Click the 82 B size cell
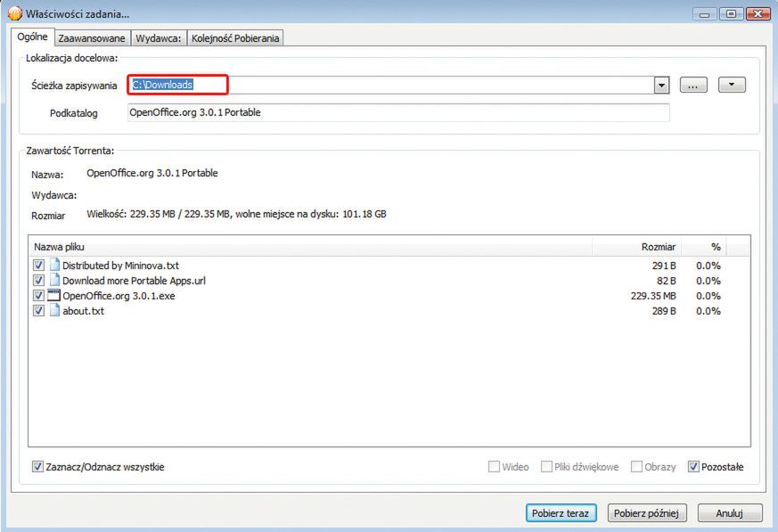This screenshot has width=778, height=532. click(x=667, y=281)
